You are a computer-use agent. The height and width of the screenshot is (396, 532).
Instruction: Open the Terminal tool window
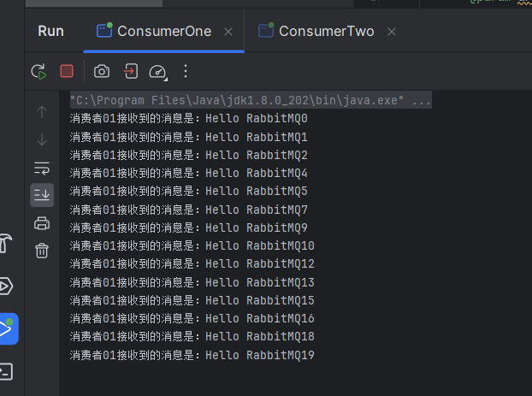tap(6, 371)
